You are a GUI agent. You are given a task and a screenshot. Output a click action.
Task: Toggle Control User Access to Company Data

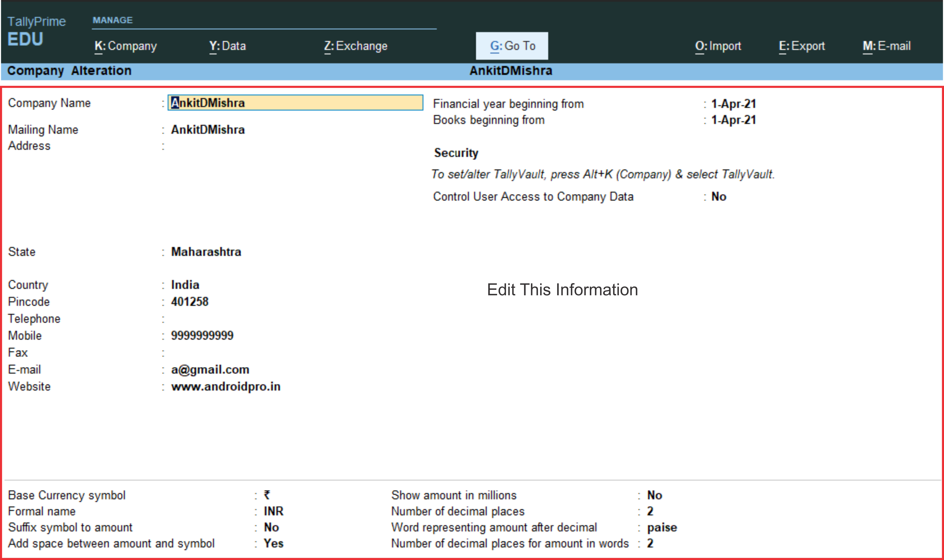[718, 197]
